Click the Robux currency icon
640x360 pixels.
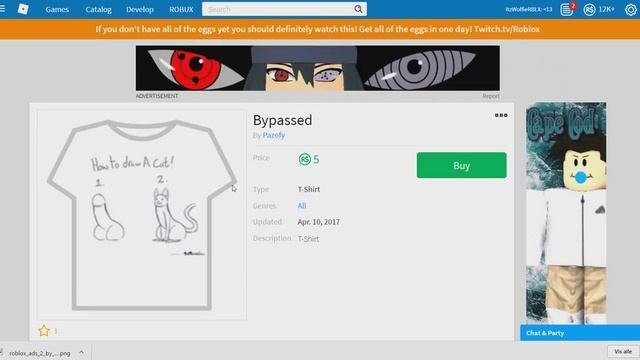point(589,9)
